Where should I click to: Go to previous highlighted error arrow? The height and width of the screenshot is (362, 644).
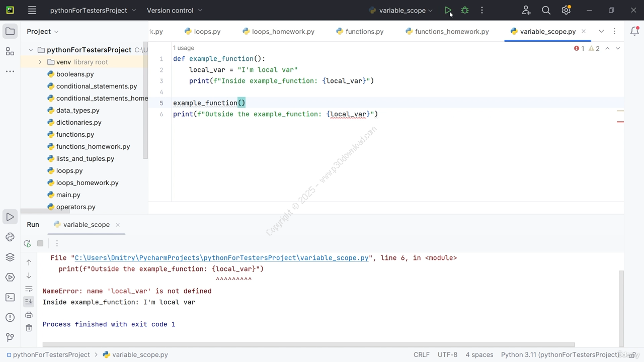607,49
